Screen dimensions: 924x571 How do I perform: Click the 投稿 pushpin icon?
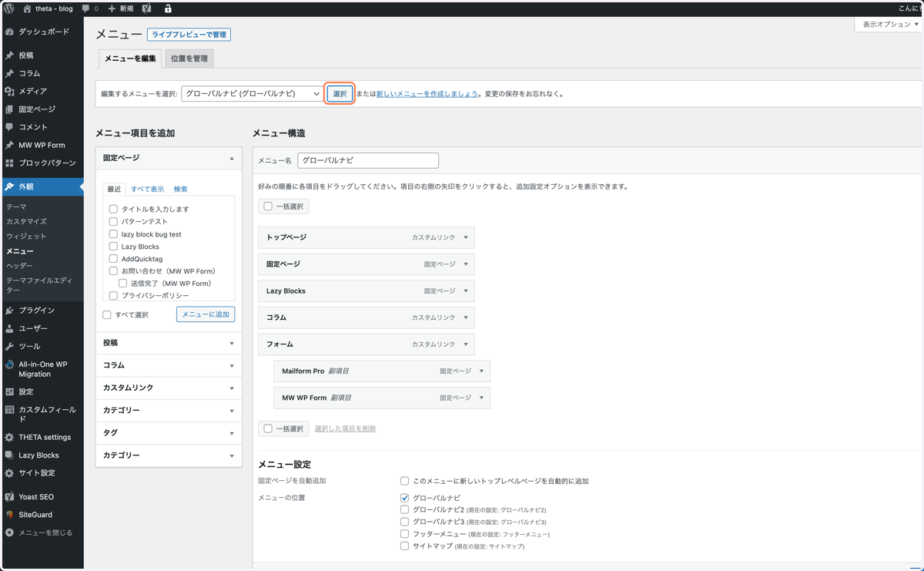click(x=9, y=55)
